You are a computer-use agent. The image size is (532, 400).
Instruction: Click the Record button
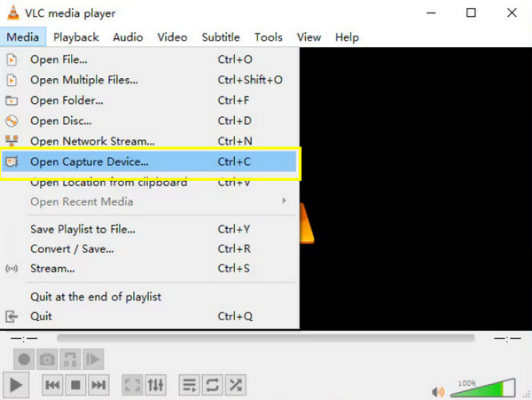pyautogui.click(x=24, y=359)
